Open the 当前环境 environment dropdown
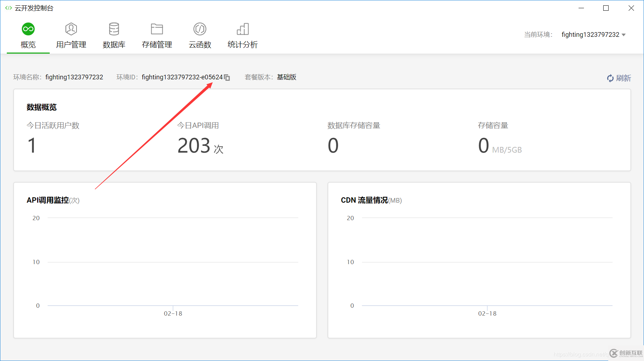 (x=594, y=34)
